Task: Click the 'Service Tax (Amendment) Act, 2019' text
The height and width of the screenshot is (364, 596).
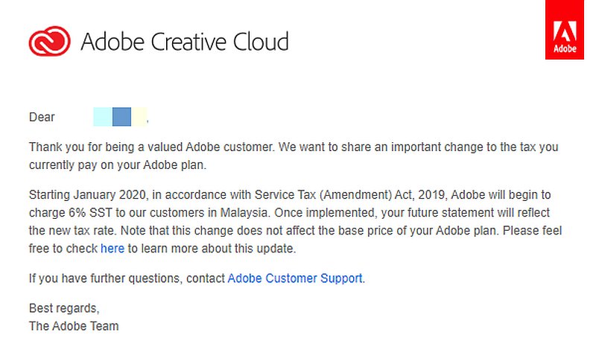Action: [349, 194]
